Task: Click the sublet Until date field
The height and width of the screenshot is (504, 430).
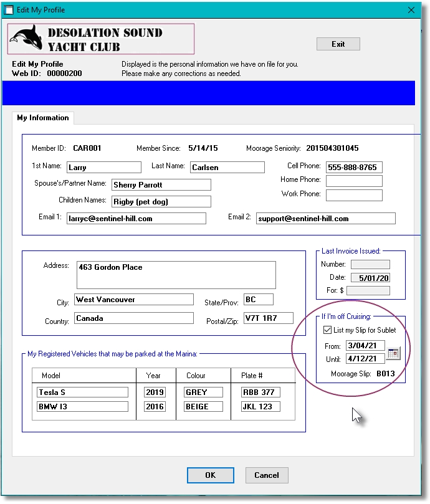Action: (x=365, y=359)
